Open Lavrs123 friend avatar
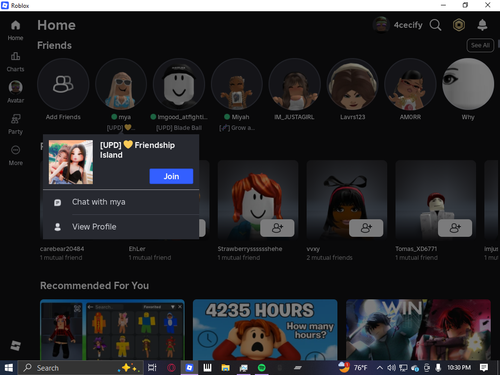 (x=352, y=84)
